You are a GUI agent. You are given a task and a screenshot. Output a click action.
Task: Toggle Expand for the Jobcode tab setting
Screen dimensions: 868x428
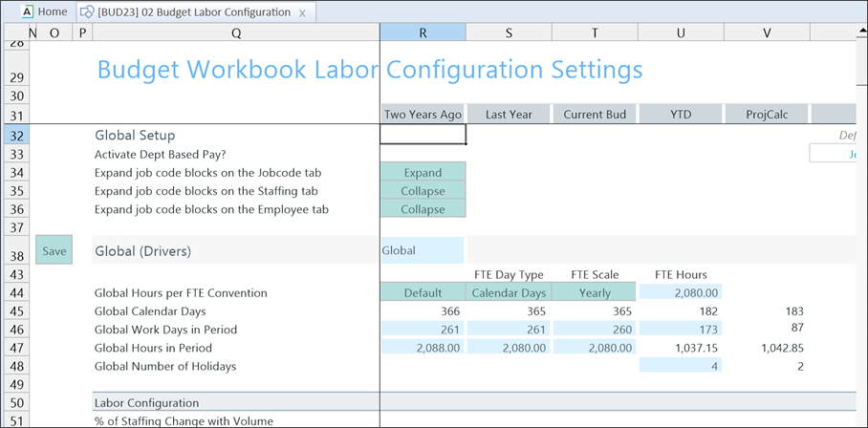(423, 173)
